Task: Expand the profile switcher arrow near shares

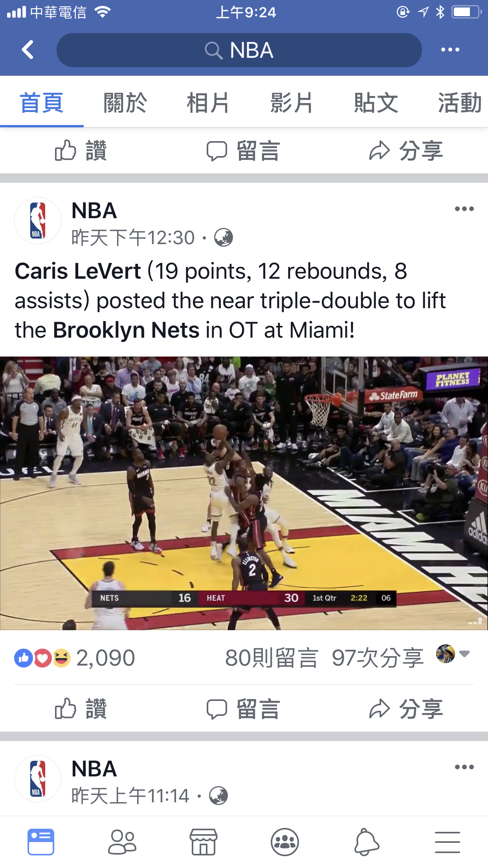Action: point(464,654)
